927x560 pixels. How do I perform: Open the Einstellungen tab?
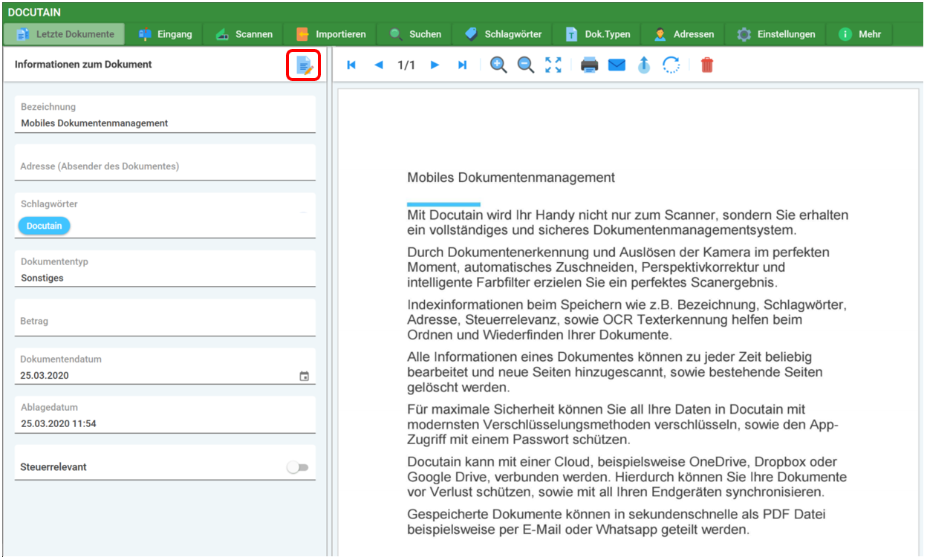tap(775, 34)
